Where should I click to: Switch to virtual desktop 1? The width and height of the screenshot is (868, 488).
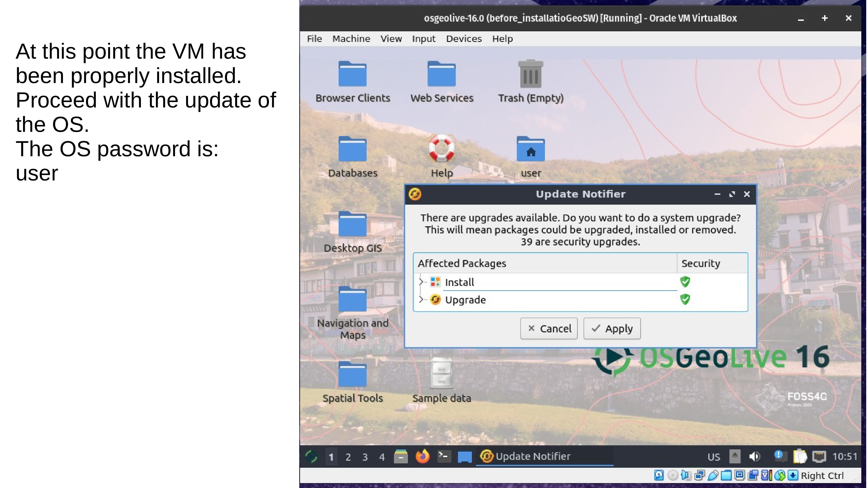tap(331, 457)
